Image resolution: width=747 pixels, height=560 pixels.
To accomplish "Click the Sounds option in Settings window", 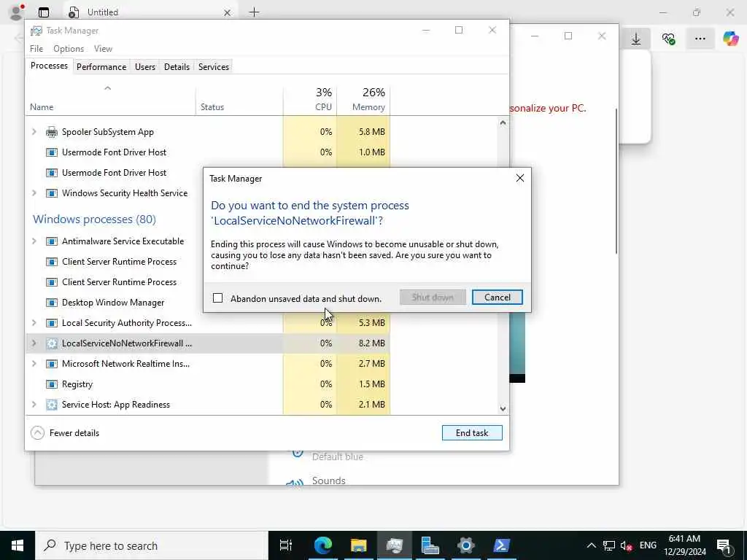I will (329, 480).
